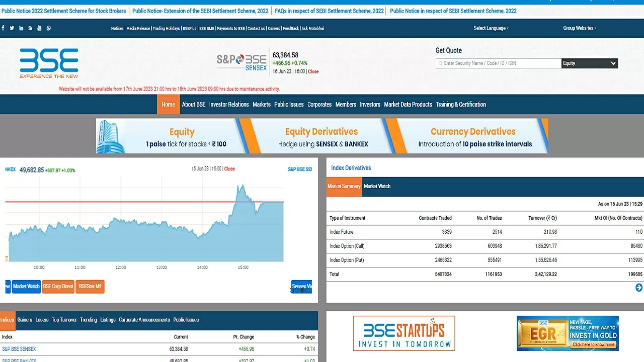Screen dimensions: 644x362
Task: Click BSE Corp Direct button
Action: [x=58, y=287]
